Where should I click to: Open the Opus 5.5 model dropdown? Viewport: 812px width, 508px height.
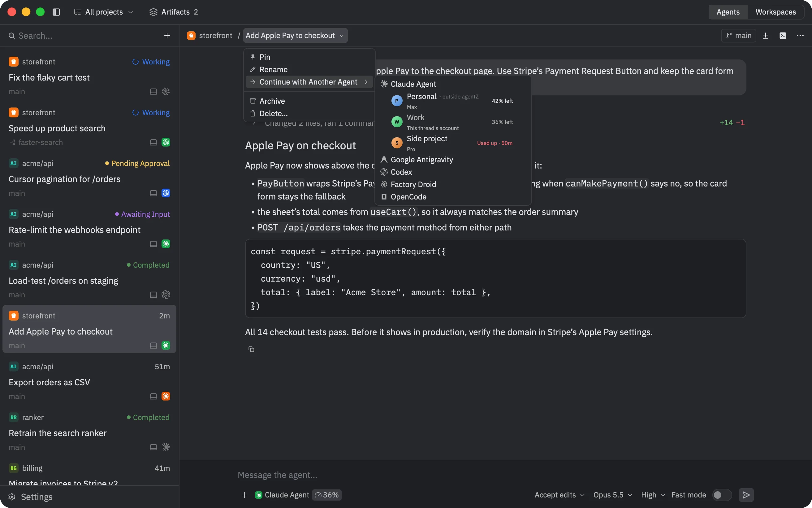[x=613, y=495]
